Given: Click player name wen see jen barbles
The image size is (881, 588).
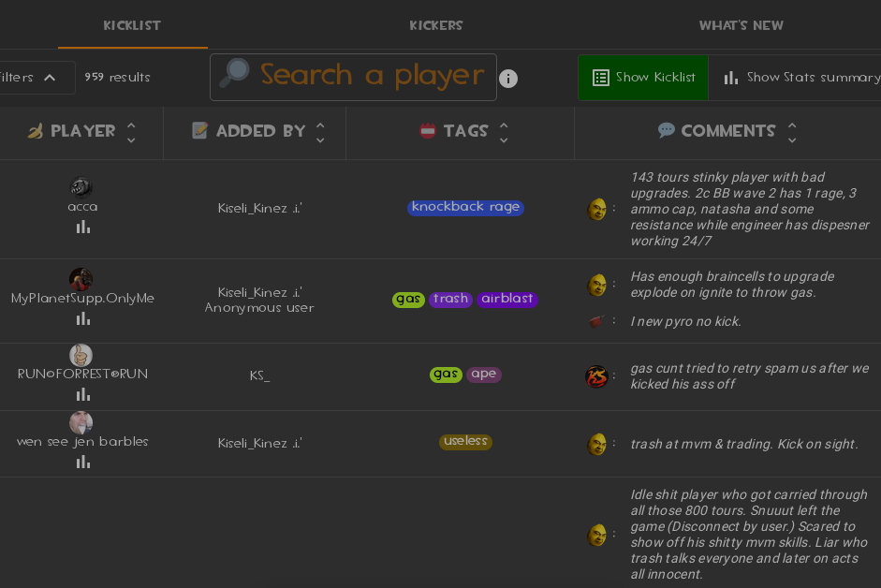Looking at the screenshot, I should click(x=82, y=442).
